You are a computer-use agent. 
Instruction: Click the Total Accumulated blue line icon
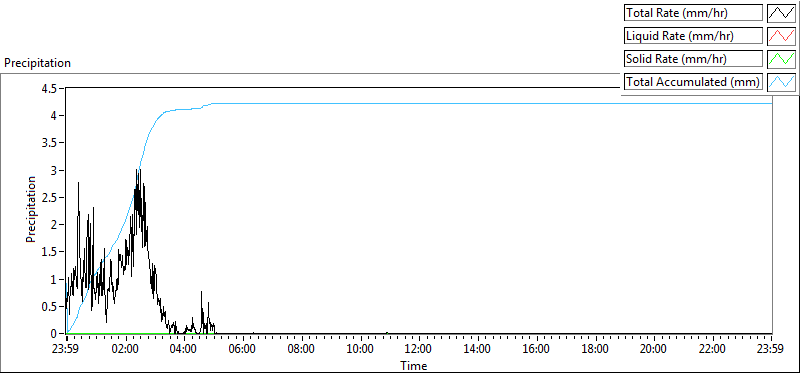pos(781,82)
